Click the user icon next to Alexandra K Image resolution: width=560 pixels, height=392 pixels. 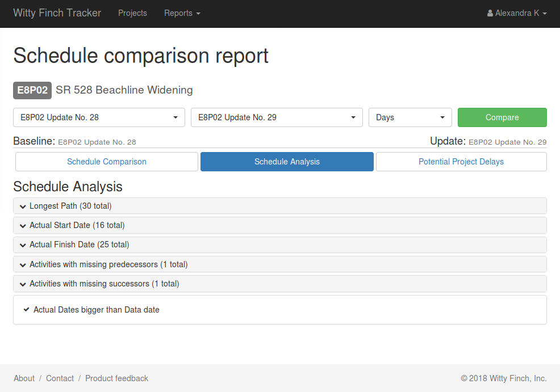tap(489, 12)
